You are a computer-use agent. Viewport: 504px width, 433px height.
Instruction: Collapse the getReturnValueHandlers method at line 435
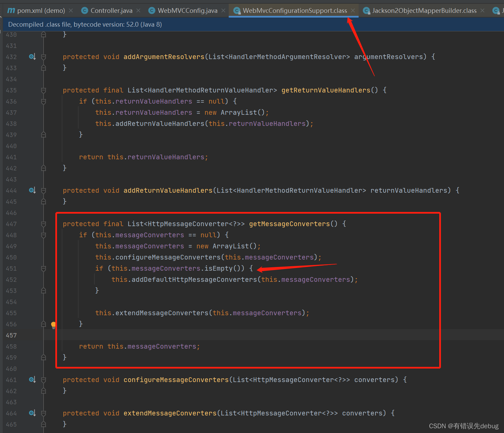coord(44,90)
